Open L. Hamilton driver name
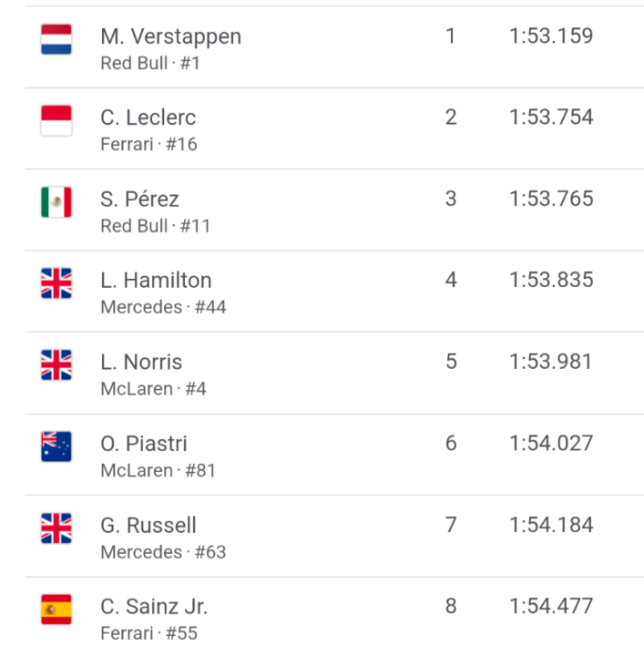Viewport: 644px width, 656px height. point(156,281)
